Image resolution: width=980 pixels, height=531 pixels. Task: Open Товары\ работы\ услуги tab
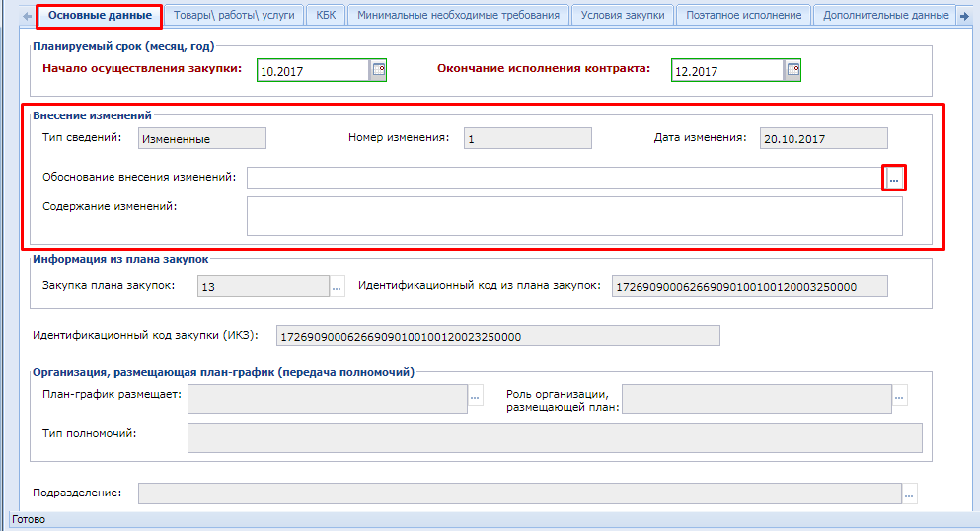tap(234, 16)
